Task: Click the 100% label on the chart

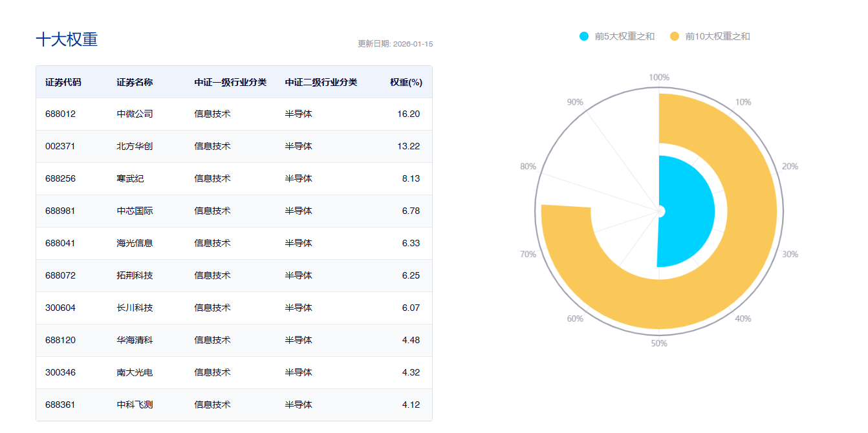Action: coord(658,76)
